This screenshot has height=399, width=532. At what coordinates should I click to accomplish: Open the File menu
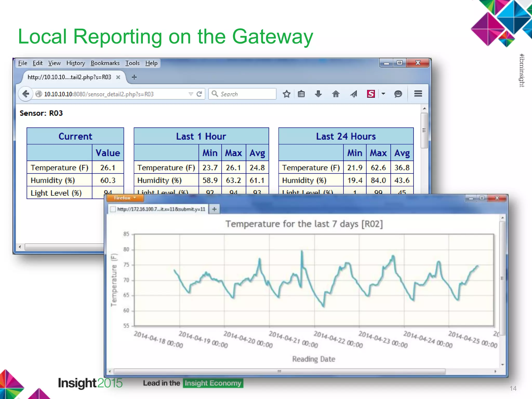[23, 63]
